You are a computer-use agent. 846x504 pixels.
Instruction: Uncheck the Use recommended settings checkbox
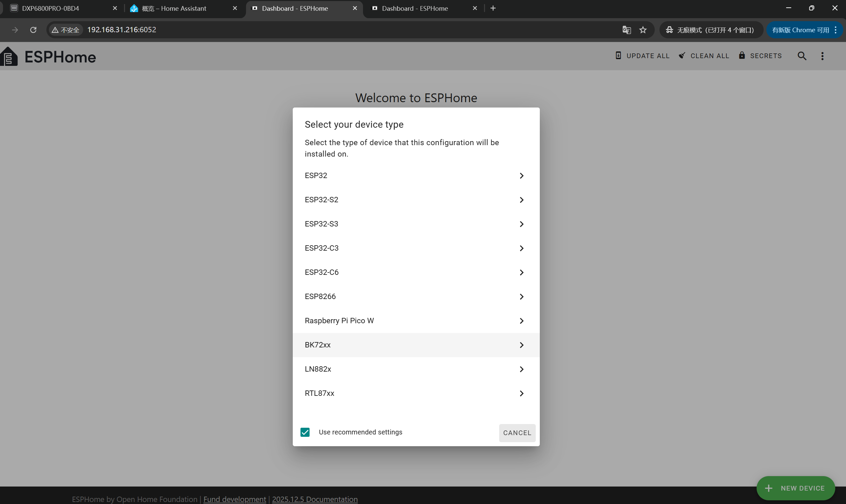[305, 432]
